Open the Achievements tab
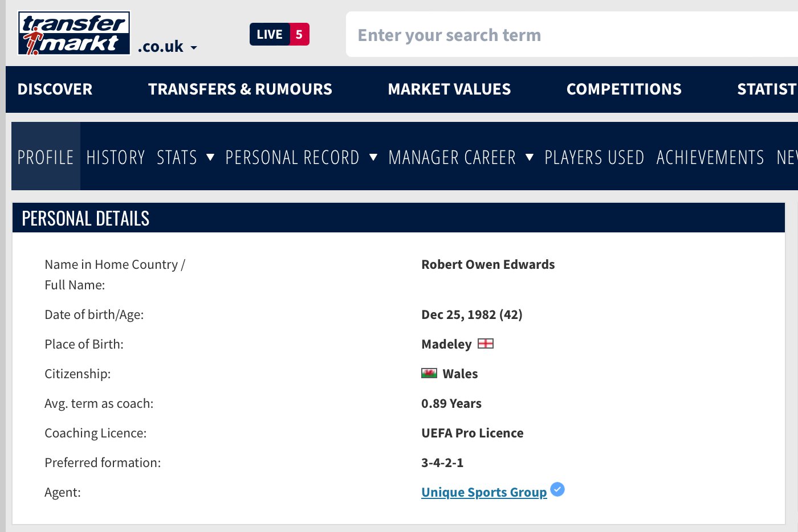798x532 pixels. (710, 157)
